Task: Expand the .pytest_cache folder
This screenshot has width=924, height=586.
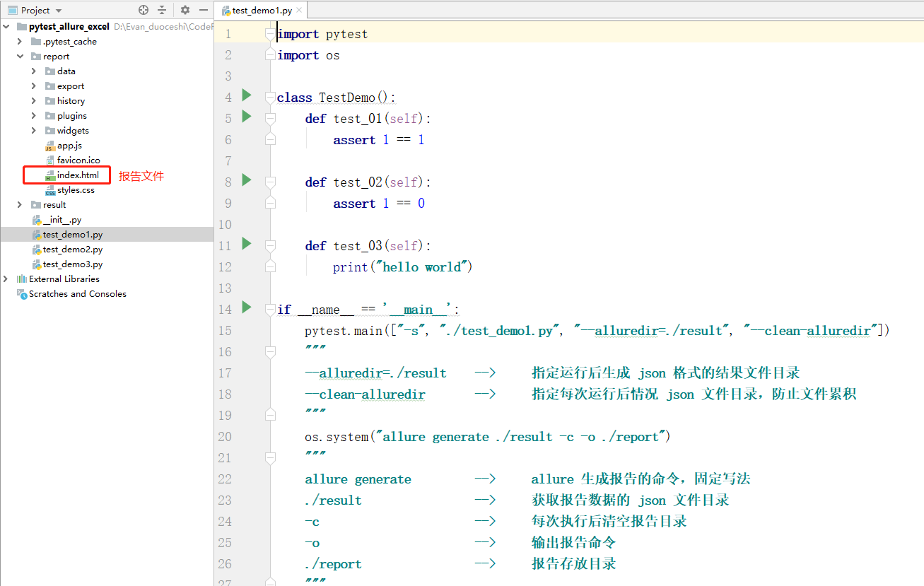Action: [x=20, y=42]
